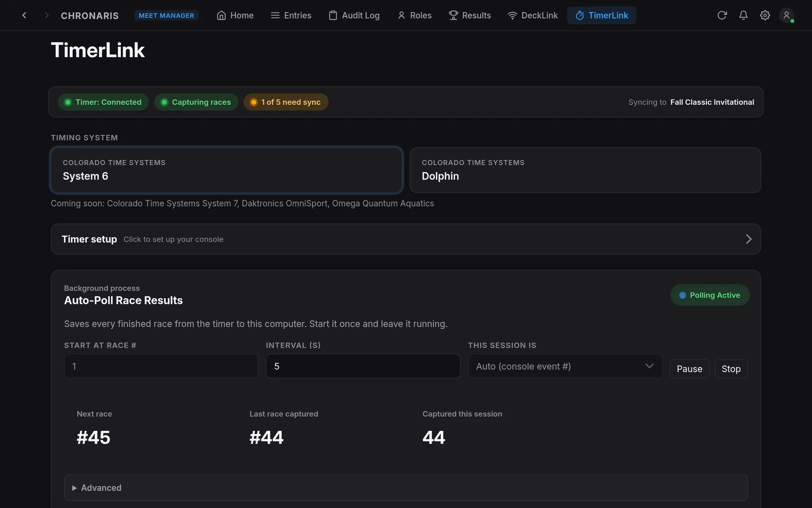Screen dimensions: 812x508
Task: Stop the auto-poll process
Action: click(x=731, y=369)
